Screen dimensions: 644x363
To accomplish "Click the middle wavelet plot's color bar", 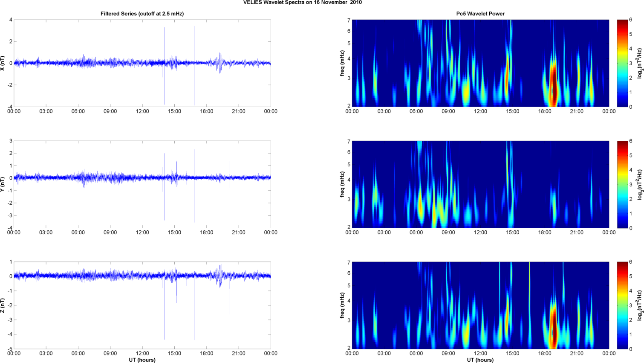I will click(622, 184).
